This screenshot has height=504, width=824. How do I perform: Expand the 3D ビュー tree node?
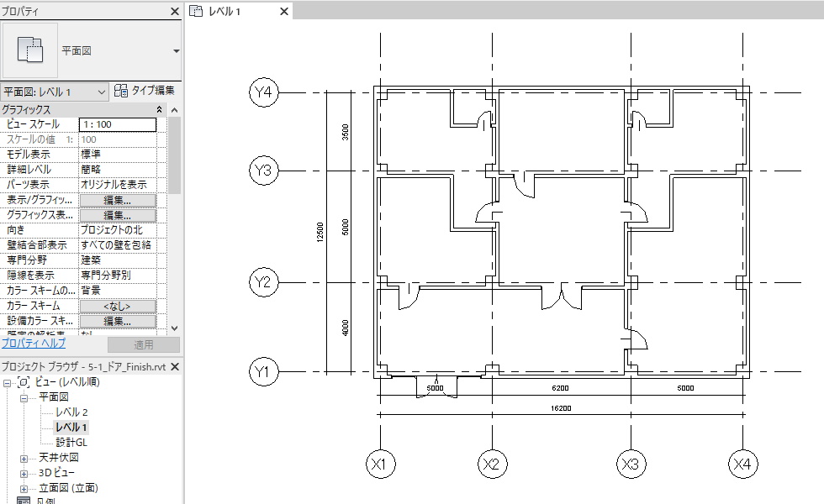[24, 474]
